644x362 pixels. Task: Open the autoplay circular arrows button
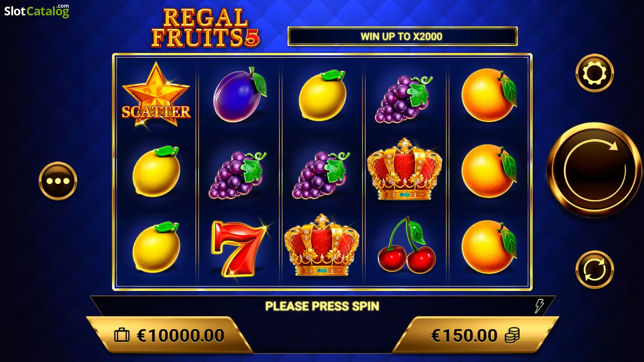tap(595, 269)
